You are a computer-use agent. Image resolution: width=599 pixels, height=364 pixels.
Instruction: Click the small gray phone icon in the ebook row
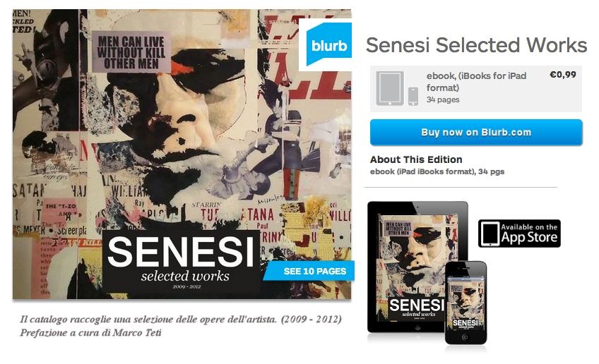(x=413, y=96)
